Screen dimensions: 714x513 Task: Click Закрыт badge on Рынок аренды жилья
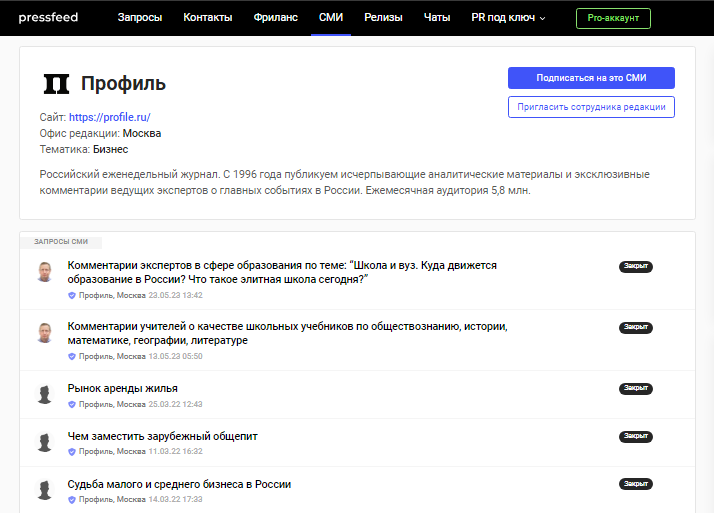[x=636, y=388]
